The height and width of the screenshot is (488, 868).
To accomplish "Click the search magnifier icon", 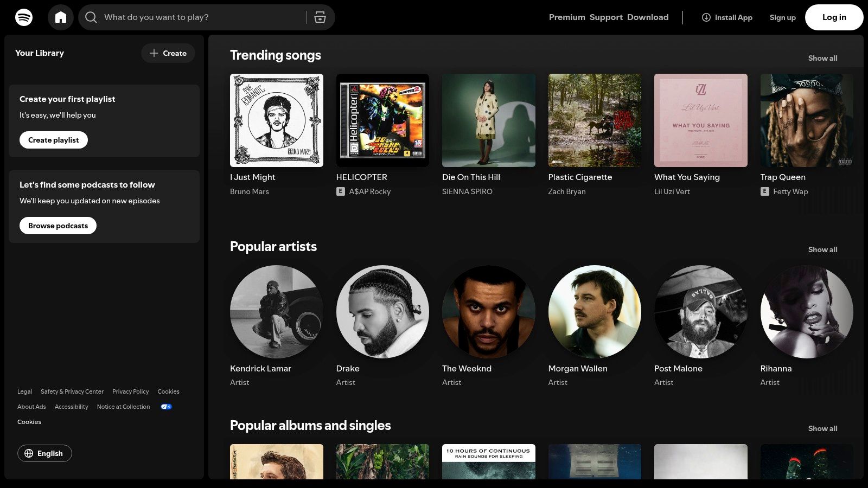I will [x=91, y=17].
